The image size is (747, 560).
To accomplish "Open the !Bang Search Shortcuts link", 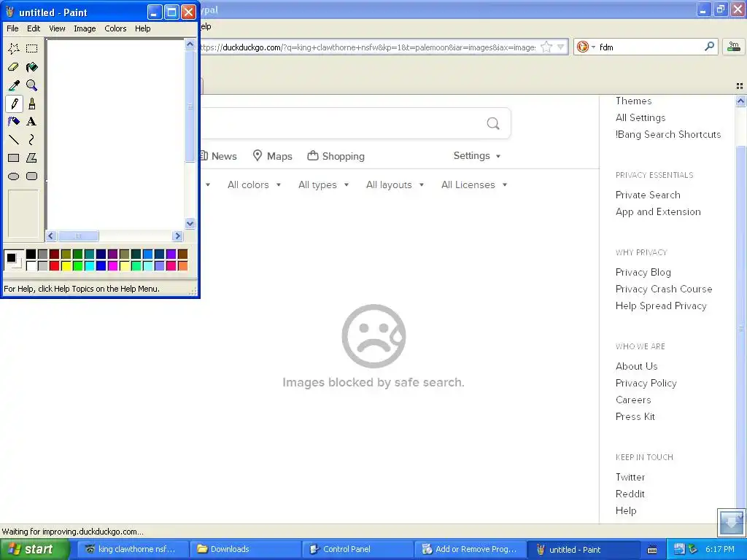I will pyautogui.click(x=668, y=134).
